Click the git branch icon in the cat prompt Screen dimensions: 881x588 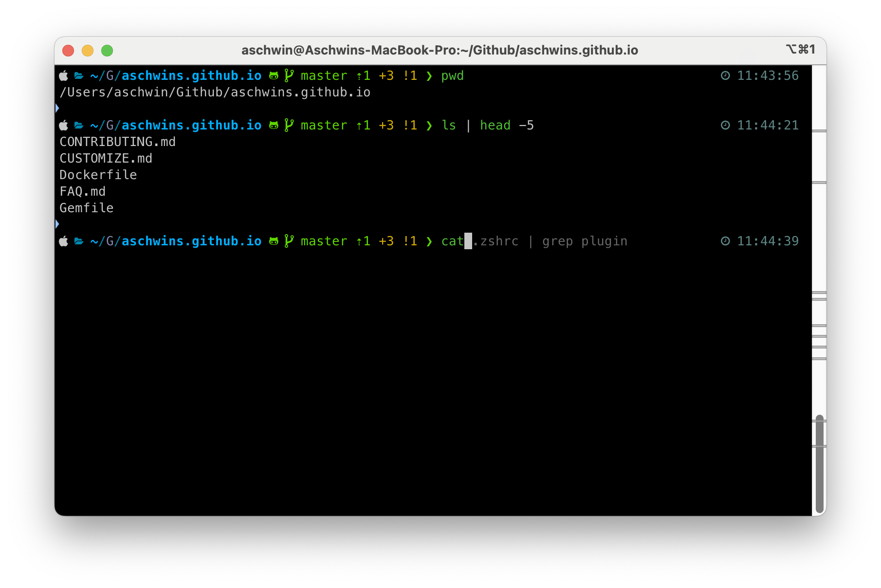point(289,241)
